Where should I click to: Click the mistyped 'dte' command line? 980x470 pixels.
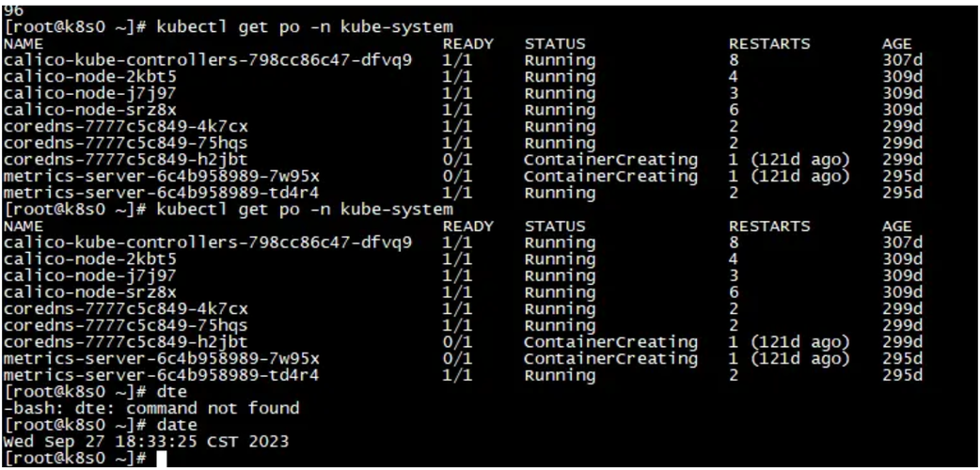tap(95, 393)
